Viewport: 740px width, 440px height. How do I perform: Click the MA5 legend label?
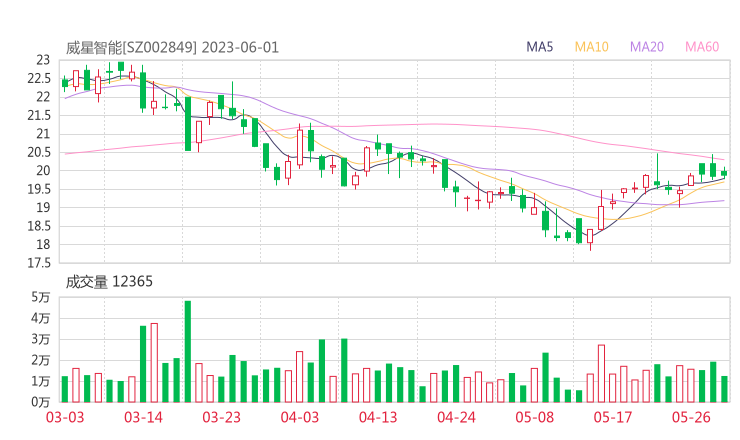[539, 47]
